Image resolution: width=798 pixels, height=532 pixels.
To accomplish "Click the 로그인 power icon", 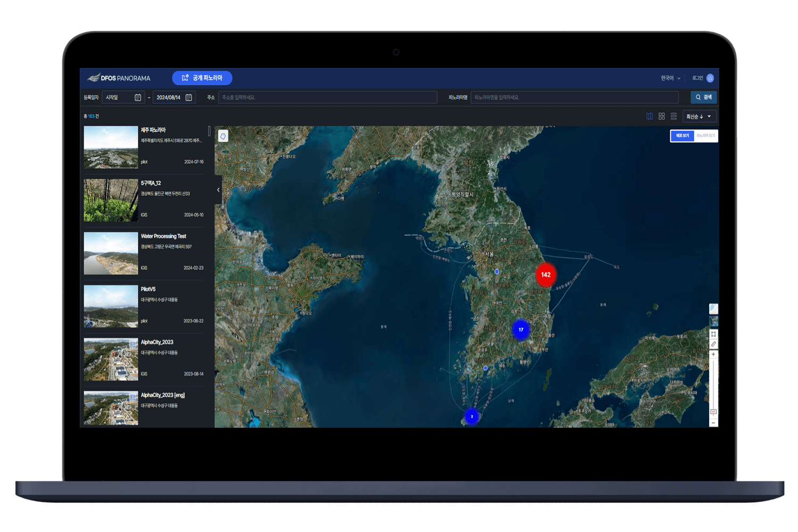I will tap(710, 78).
